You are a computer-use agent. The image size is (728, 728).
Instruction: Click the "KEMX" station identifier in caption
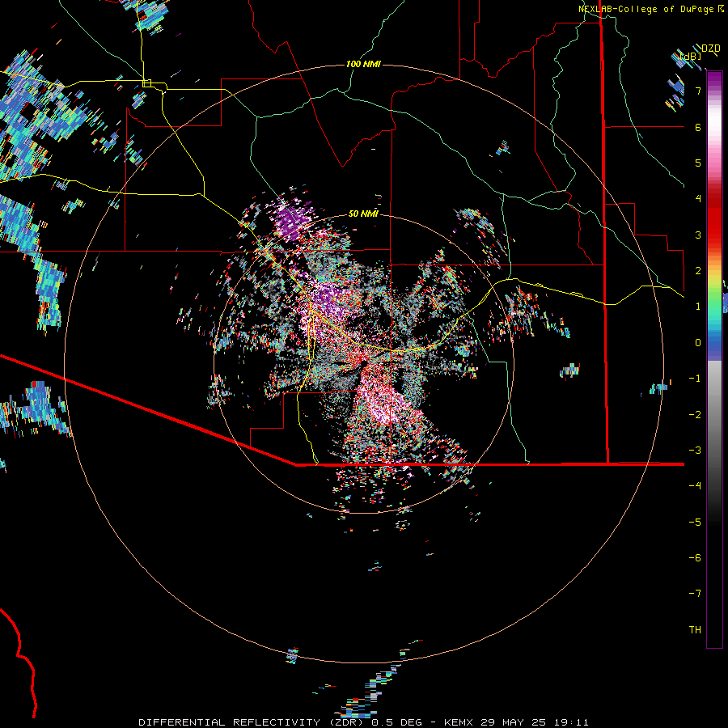[459, 722]
